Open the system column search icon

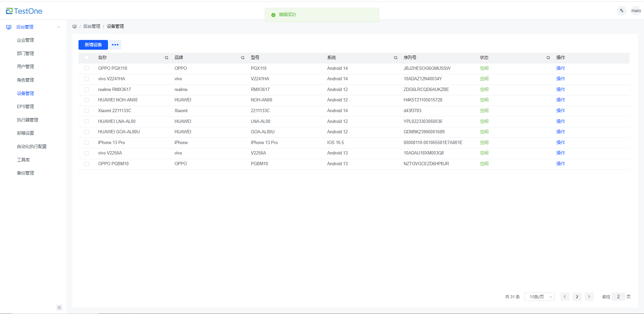point(395,58)
